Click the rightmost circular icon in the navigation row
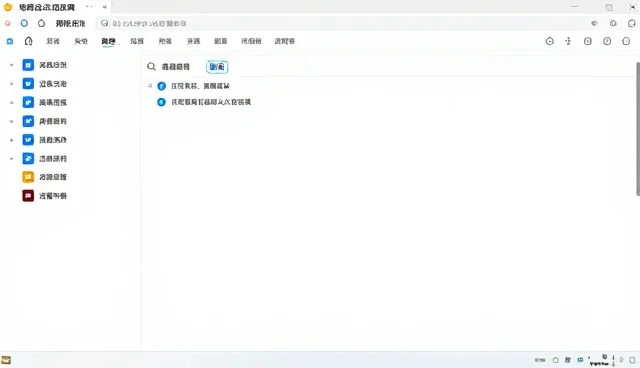Viewport: 640px width, 368px height. coord(626,41)
